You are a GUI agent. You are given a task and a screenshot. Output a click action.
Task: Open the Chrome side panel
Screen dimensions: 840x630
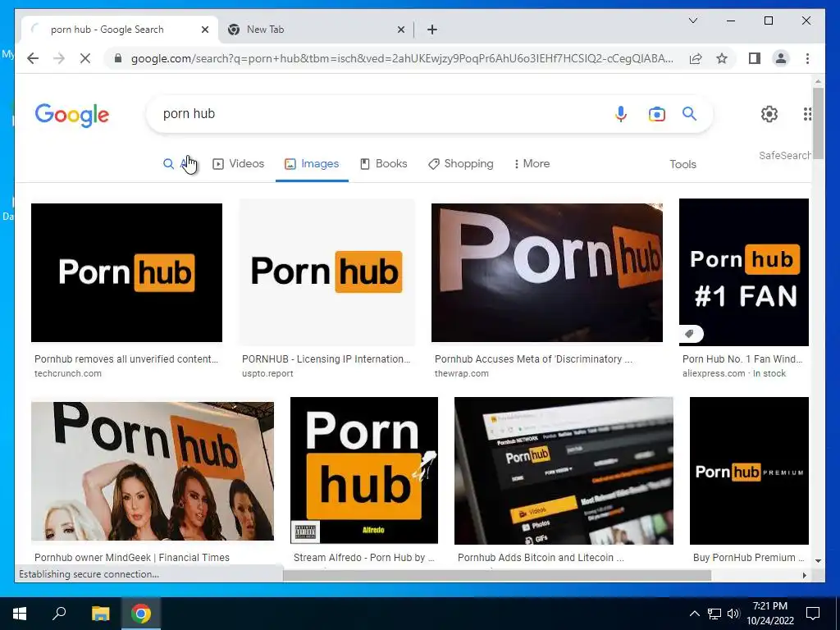coord(755,58)
